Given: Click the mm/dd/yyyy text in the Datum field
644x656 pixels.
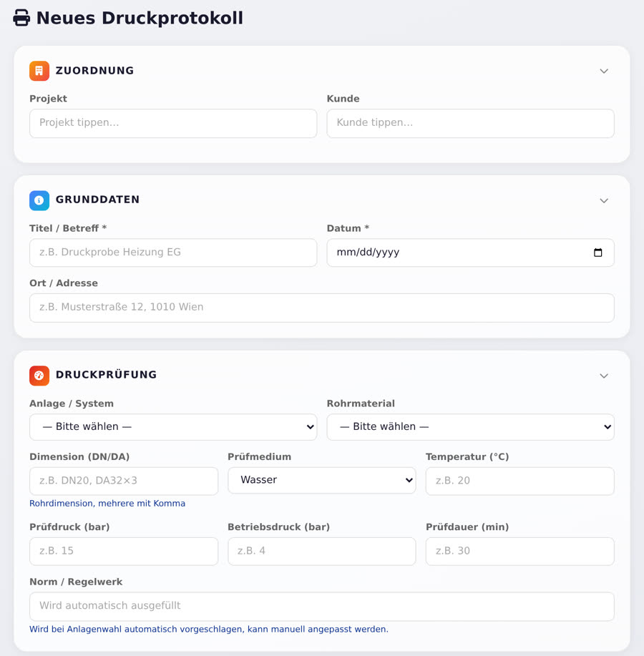Looking at the screenshot, I should (368, 253).
